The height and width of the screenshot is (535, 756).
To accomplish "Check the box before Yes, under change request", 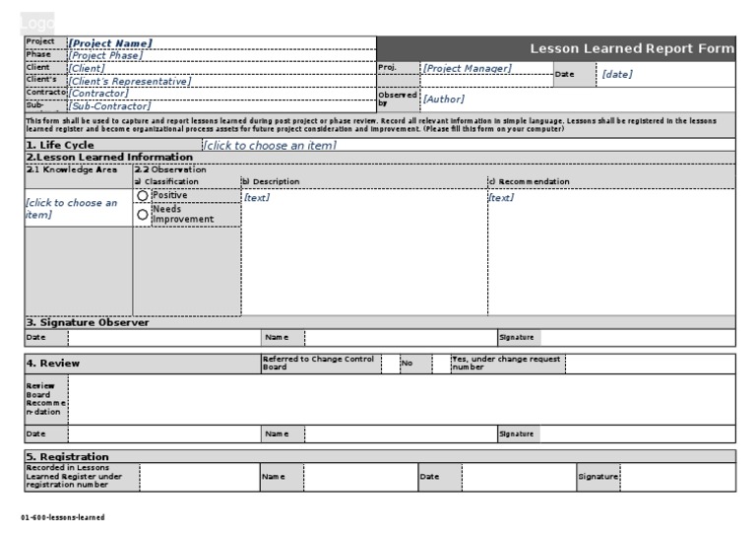I will coord(442,364).
